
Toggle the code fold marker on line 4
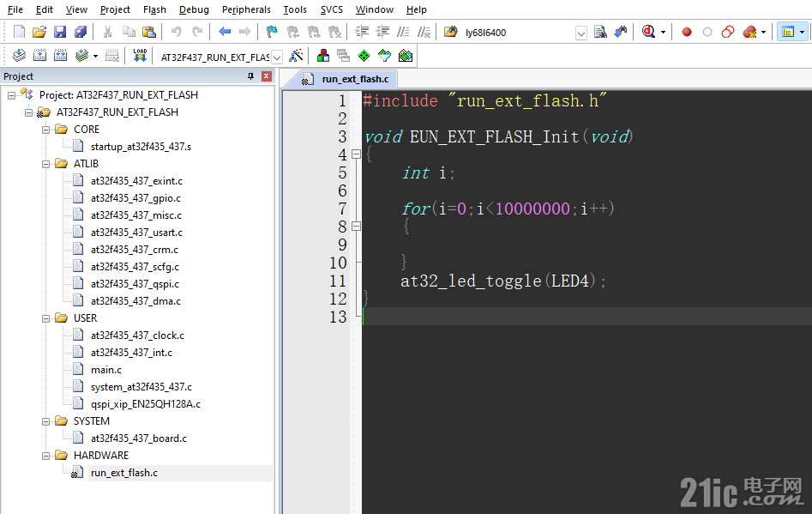coord(356,154)
